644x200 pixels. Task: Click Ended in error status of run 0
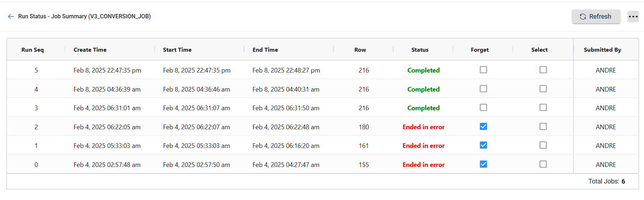(x=423, y=165)
